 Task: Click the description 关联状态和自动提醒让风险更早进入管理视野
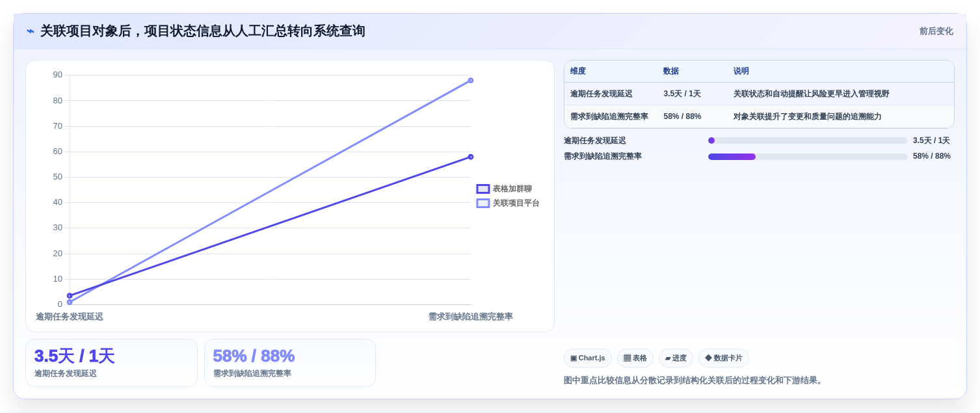point(812,94)
